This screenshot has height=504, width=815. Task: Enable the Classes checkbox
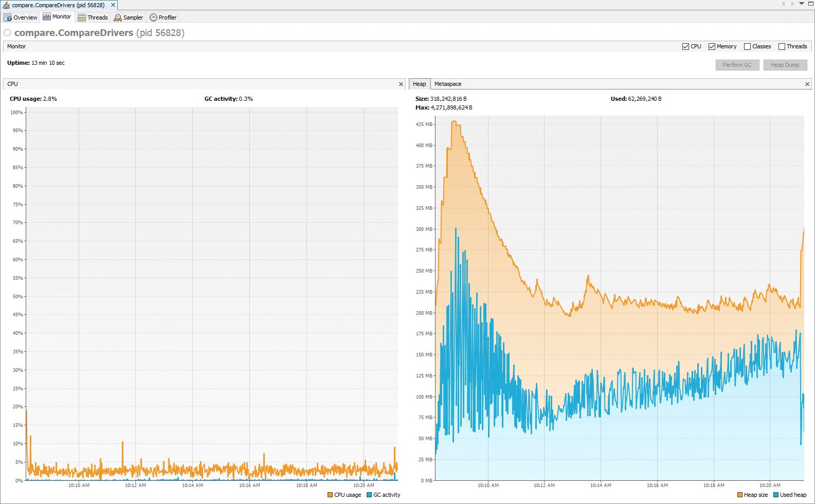(x=747, y=46)
